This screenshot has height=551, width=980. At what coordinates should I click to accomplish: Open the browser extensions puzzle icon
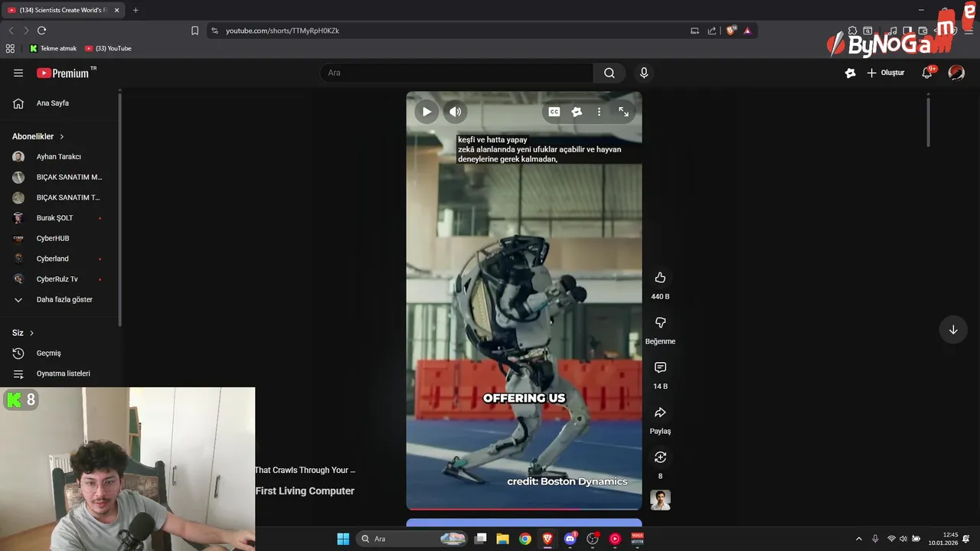852,31
